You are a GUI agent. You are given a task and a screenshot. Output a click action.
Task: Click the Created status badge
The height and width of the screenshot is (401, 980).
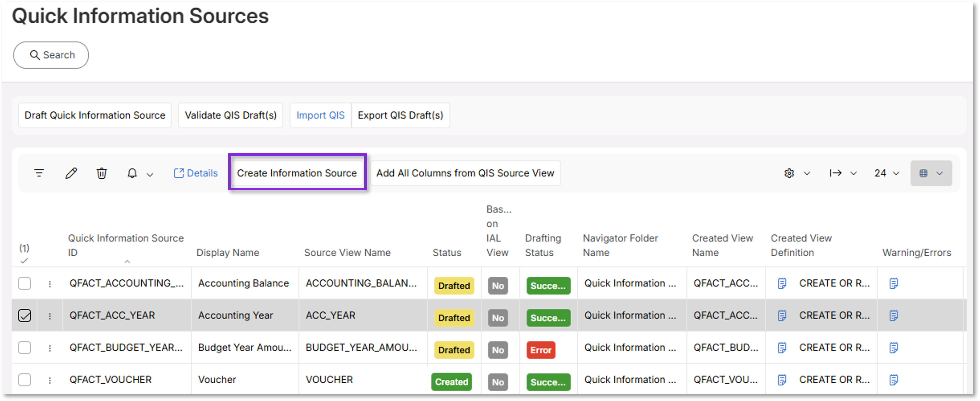[x=451, y=382]
